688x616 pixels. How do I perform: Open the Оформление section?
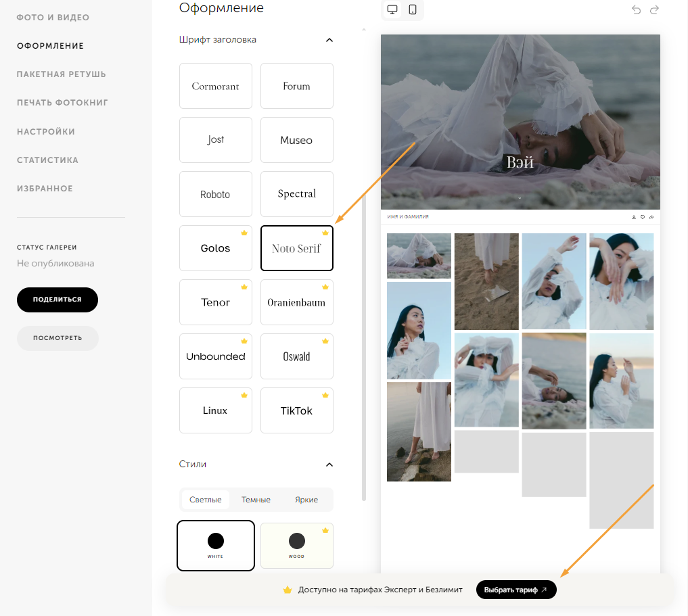(50, 46)
